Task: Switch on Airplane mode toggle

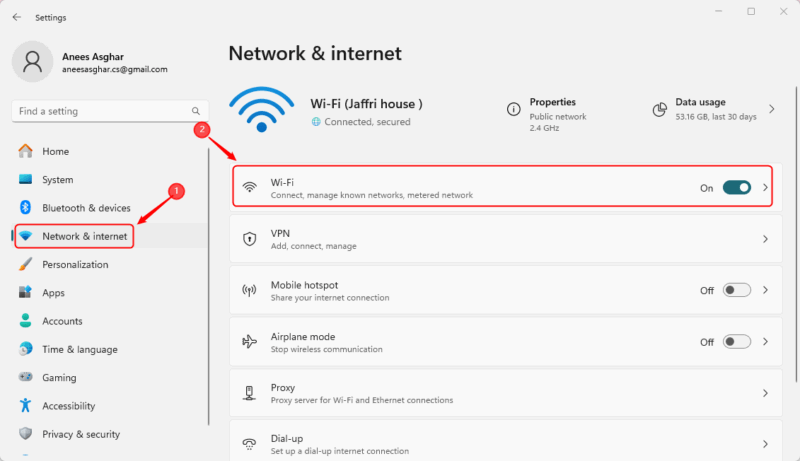Action: click(x=737, y=342)
